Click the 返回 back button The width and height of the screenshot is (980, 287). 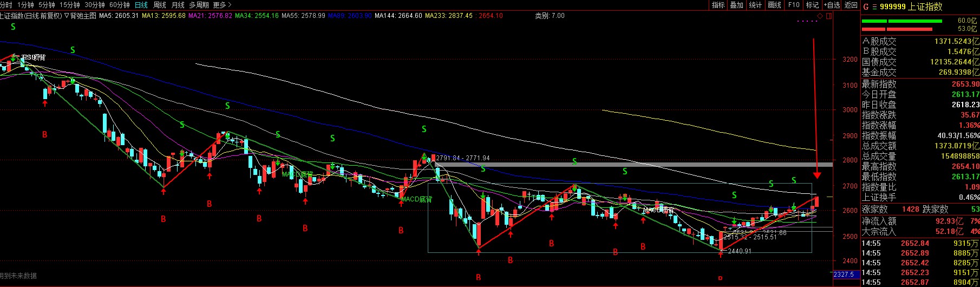point(851,5)
